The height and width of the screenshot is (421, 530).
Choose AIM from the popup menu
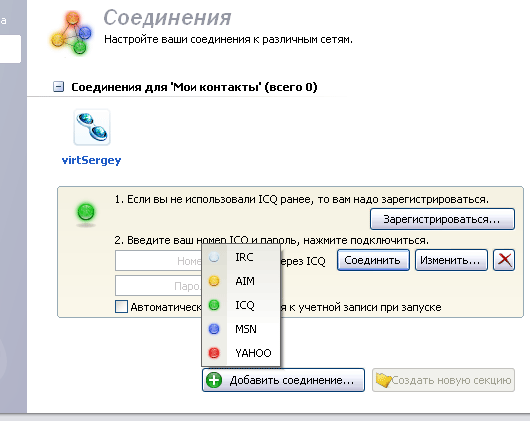(241, 281)
